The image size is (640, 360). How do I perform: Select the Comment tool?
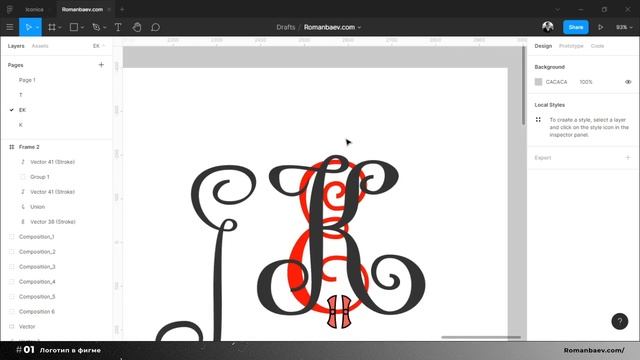pyautogui.click(x=156, y=27)
